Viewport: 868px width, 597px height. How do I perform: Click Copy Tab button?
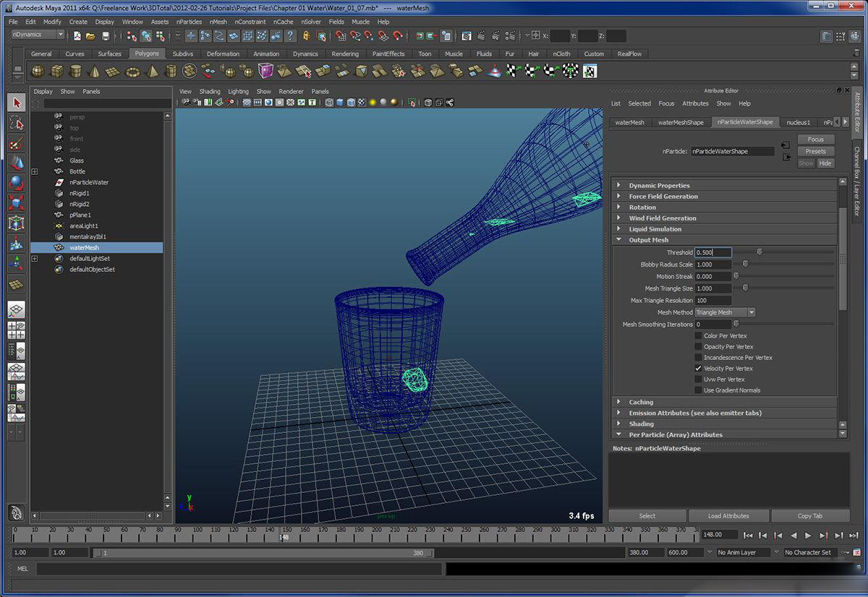[810, 516]
